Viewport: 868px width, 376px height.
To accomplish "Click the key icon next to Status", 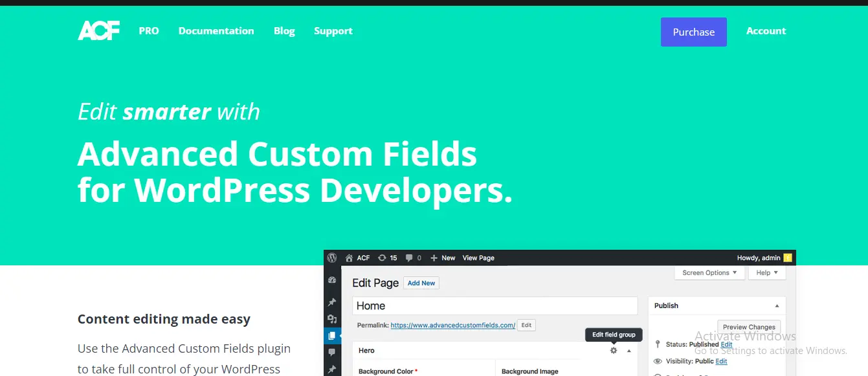I will pos(658,344).
